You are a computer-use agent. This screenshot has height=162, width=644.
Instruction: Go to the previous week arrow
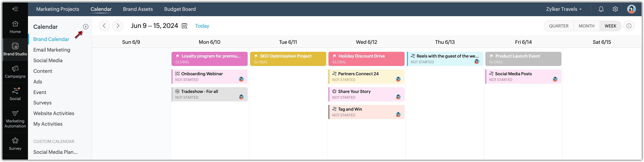pyautogui.click(x=104, y=26)
